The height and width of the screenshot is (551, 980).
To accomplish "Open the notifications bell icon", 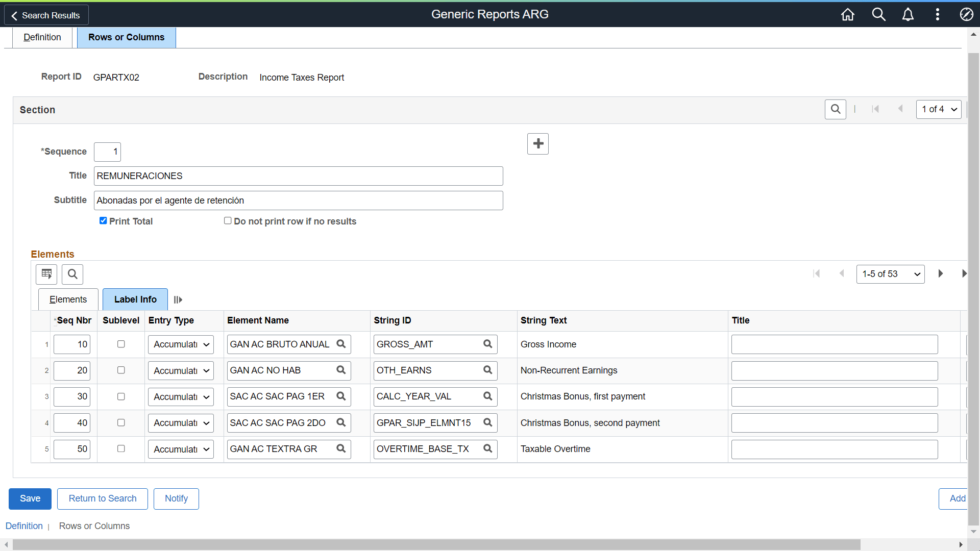I will [908, 14].
